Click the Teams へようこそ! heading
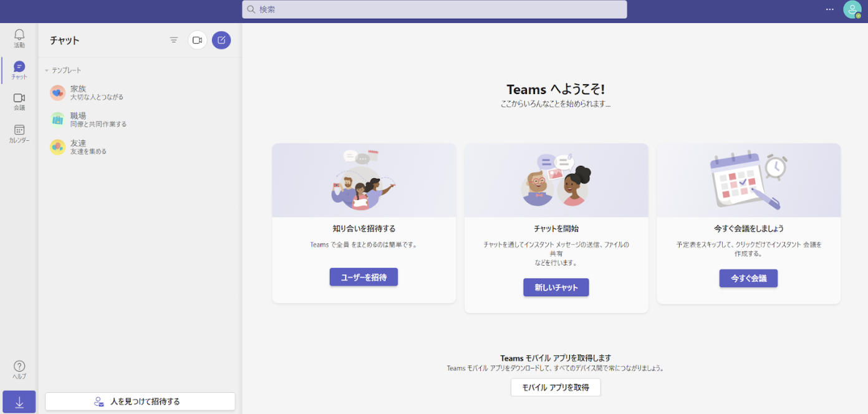Viewport: 868px width, 414px height. click(556, 89)
